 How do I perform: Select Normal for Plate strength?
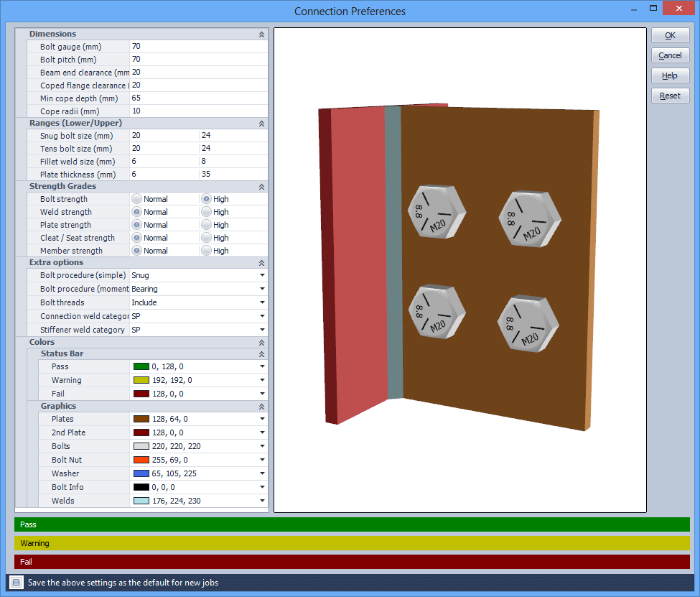coord(136,225)
